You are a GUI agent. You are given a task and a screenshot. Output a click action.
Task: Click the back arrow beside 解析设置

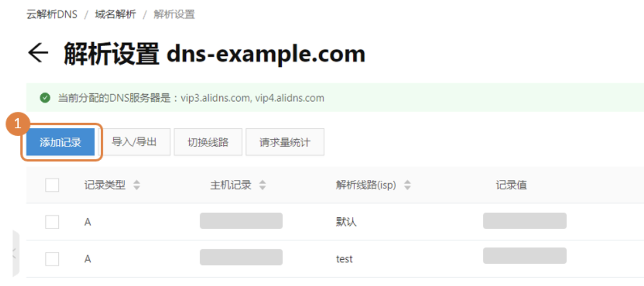[38, 53]
